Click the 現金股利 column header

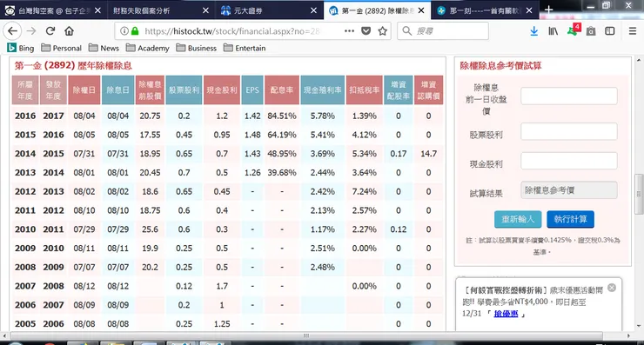point(222,90)
